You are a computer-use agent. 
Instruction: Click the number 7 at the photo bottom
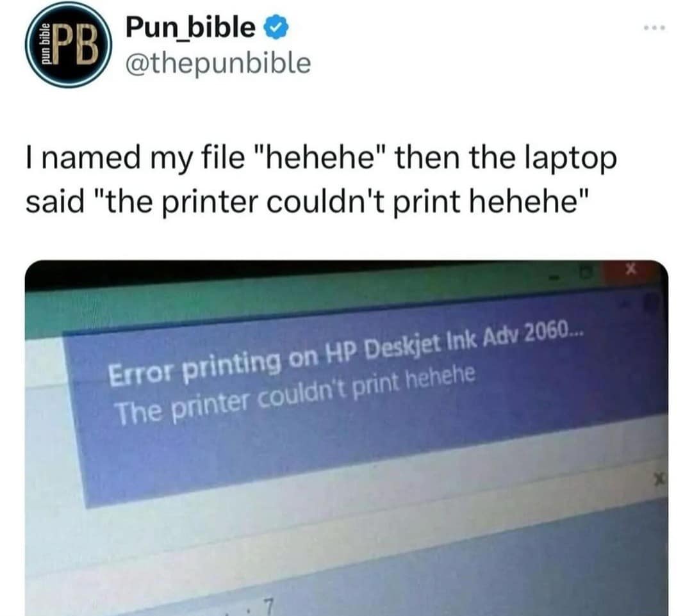pyautogui.click(x=268, y=607)
